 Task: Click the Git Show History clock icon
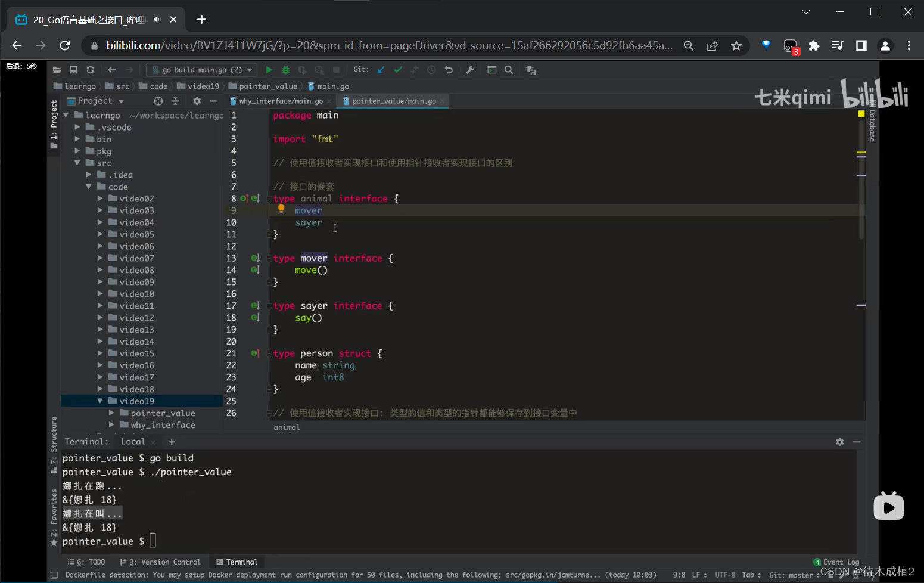tap(432, 70)
